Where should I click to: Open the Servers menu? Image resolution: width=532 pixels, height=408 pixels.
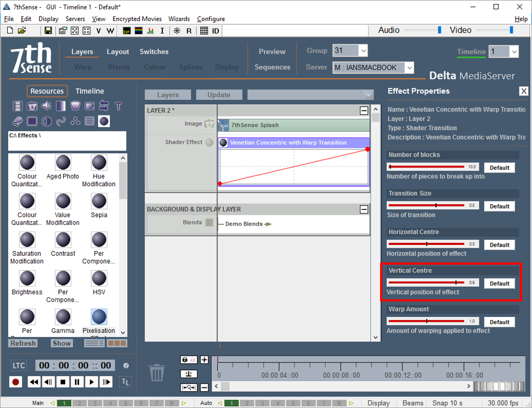click(x=75, y=19)
